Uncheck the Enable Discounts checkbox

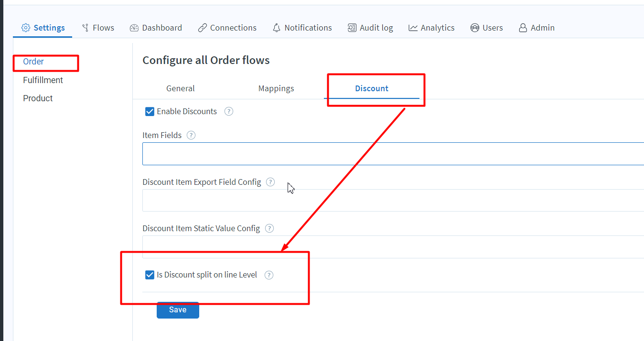pyautogui.click(x=150, y=111)
